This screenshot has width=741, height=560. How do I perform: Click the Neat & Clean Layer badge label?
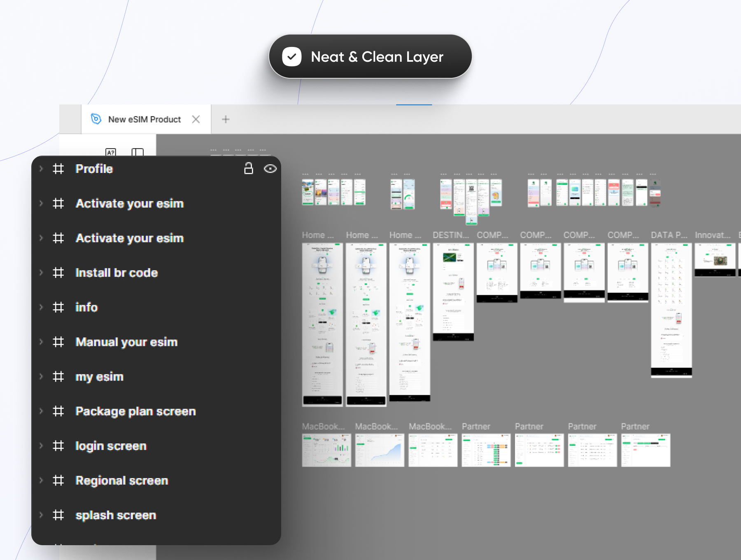(x=377, y=57)
